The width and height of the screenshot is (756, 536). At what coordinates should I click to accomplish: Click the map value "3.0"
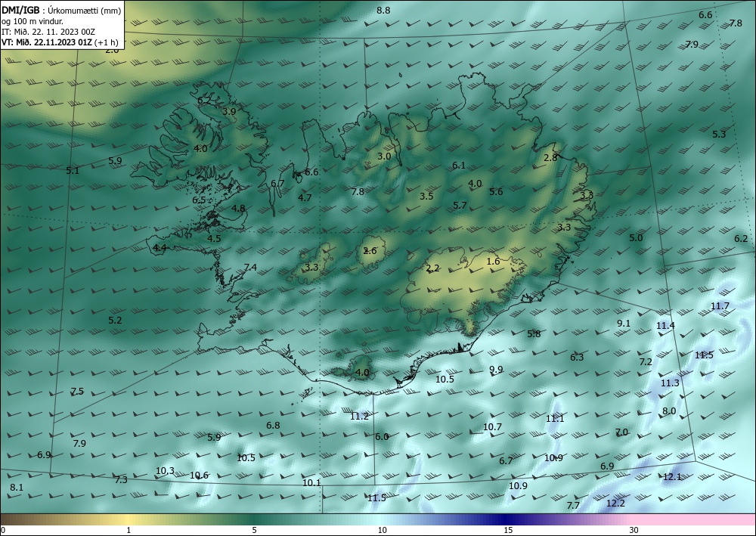coord(384,156)
